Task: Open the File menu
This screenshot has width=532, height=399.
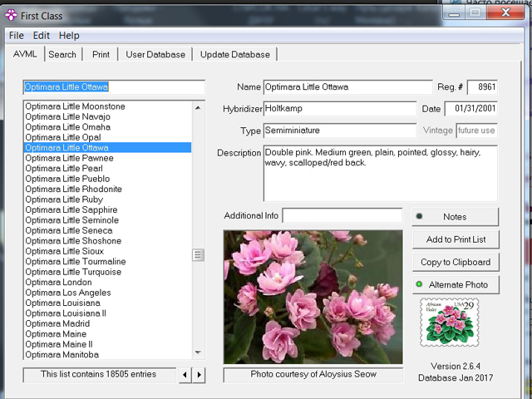Action: pos(17,35)
